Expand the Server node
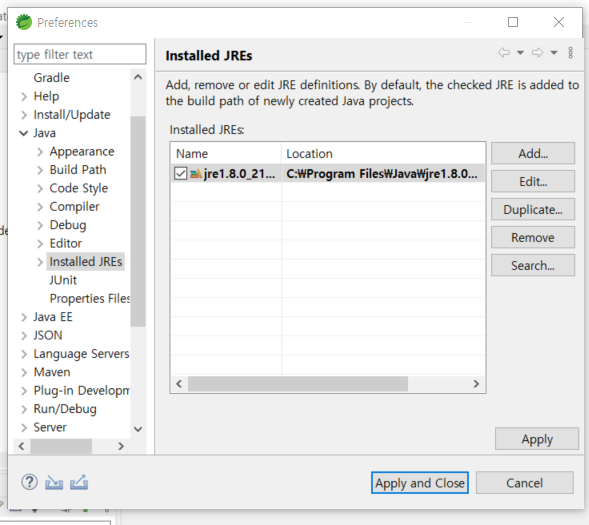Screen dimensions: 589x525 (24, 428)
